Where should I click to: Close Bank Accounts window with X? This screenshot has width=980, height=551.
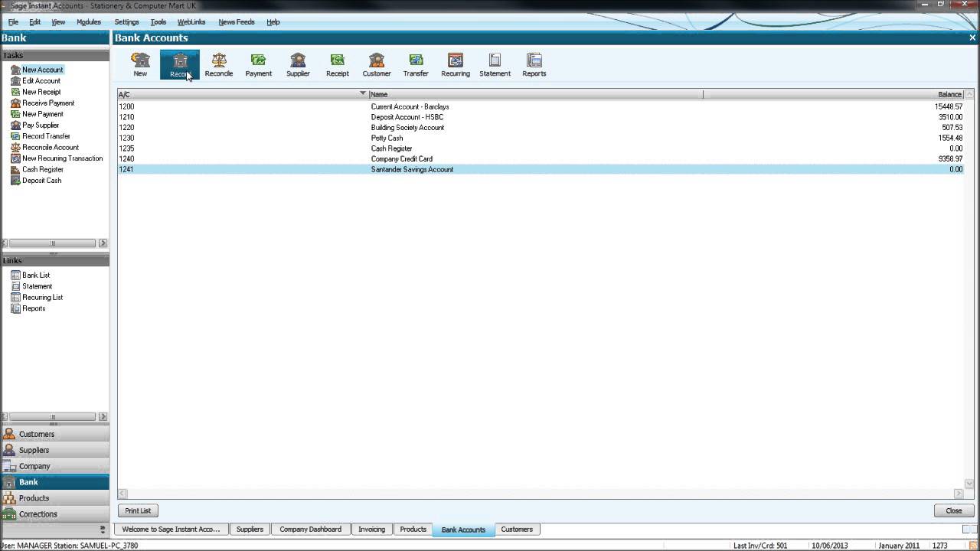pyautogui.click(x=973, y=37)
